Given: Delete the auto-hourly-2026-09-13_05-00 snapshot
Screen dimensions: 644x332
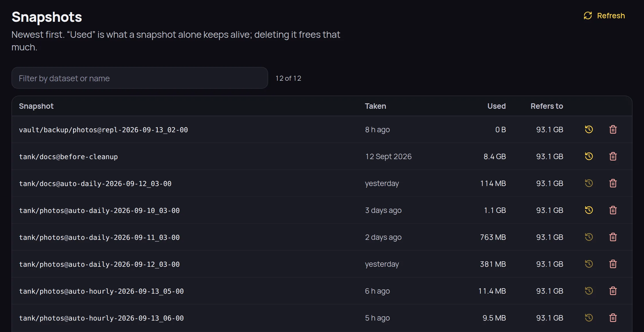Looking at the screenshot, I should point(613,291).
